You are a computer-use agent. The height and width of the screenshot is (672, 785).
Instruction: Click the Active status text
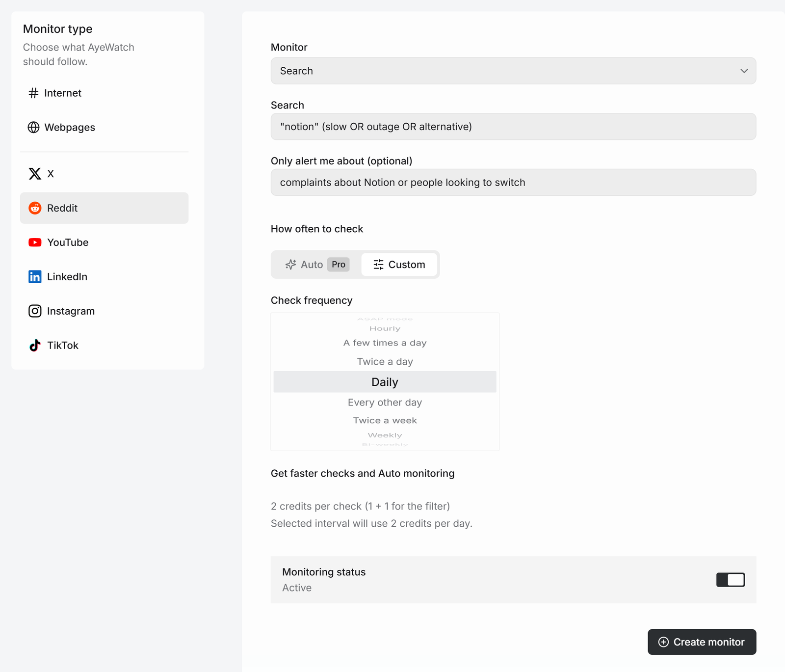coord(297,588)
